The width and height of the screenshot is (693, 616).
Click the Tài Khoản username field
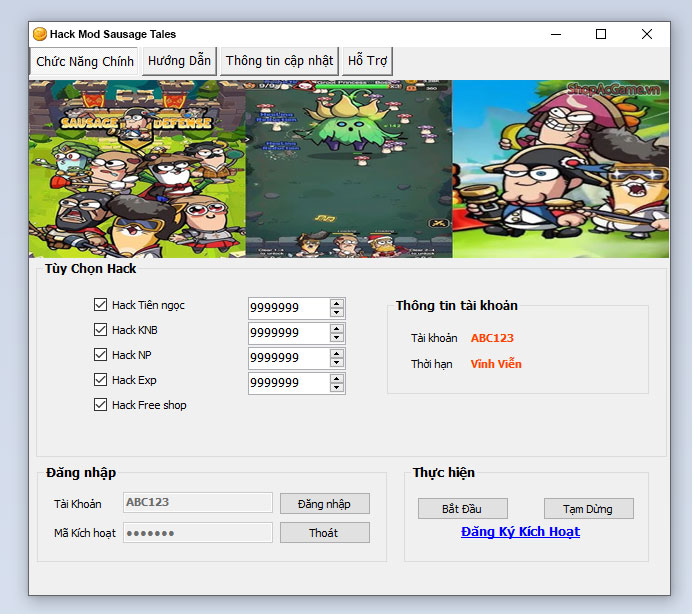pyautogui.click(x=198, y=503)
